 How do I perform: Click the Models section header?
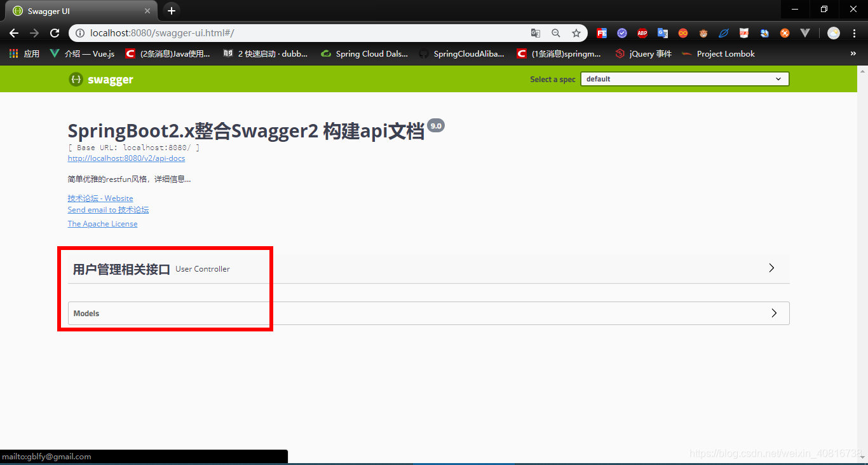click(x=428, y=313)
